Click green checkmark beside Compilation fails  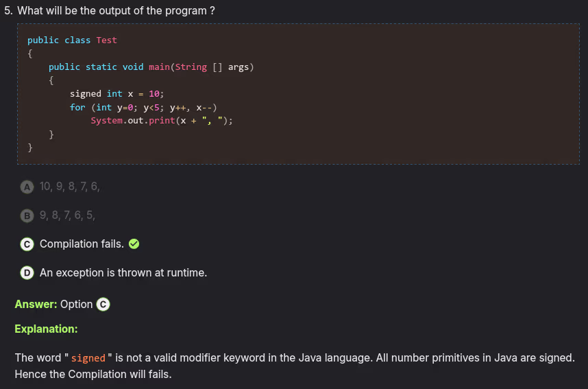click(134, 244)
